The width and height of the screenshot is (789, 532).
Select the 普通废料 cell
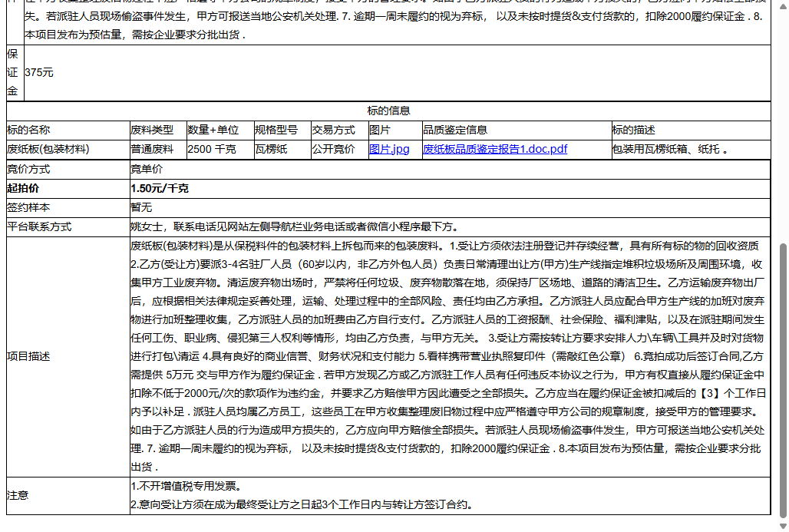coord(152,150)
